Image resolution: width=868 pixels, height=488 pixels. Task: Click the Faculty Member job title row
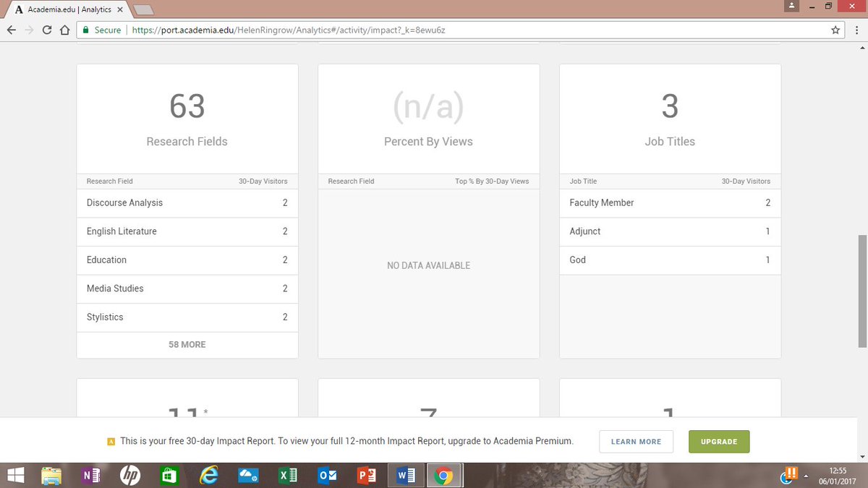pyautogui.click(x=670, y=203)
